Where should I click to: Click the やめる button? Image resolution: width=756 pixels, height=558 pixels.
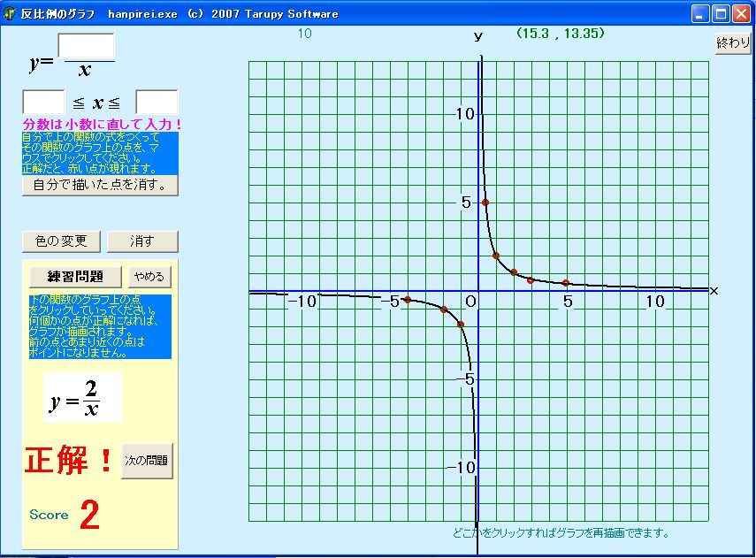[x=149, y=277]
